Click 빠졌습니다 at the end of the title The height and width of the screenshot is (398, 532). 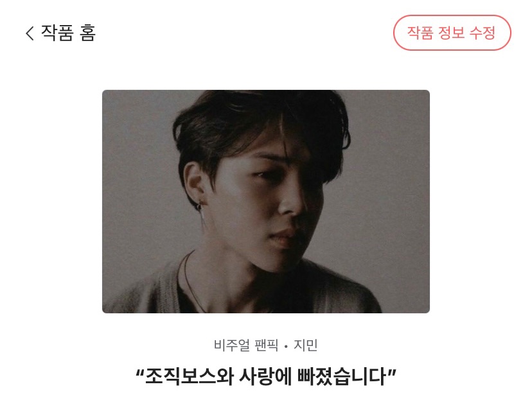pos(342,376)
